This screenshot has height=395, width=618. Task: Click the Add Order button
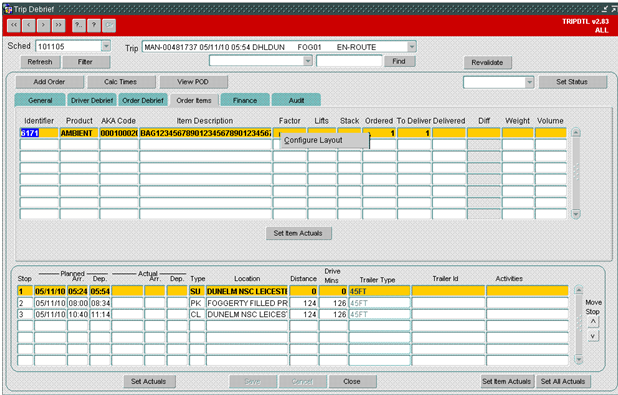click(49, 82)
